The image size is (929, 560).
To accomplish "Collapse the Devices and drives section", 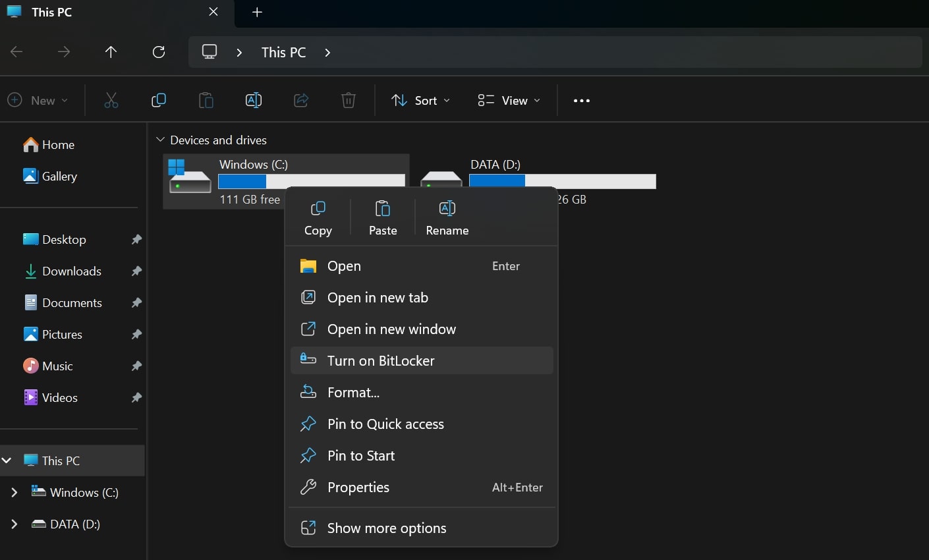I will tap(160, 140).
